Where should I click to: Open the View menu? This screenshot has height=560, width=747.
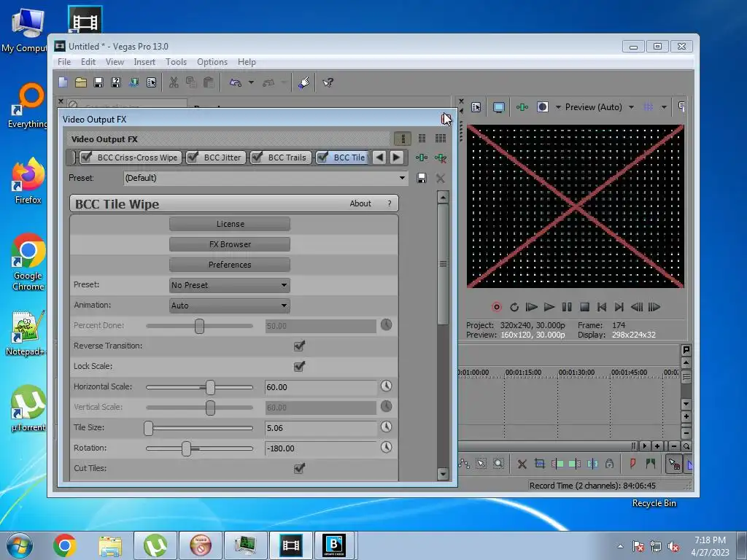pyautogui.click(x=115, y=62)
